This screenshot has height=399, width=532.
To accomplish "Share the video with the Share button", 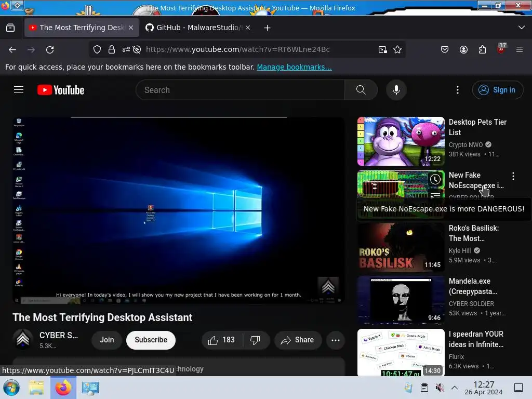I will pos(298,340).
